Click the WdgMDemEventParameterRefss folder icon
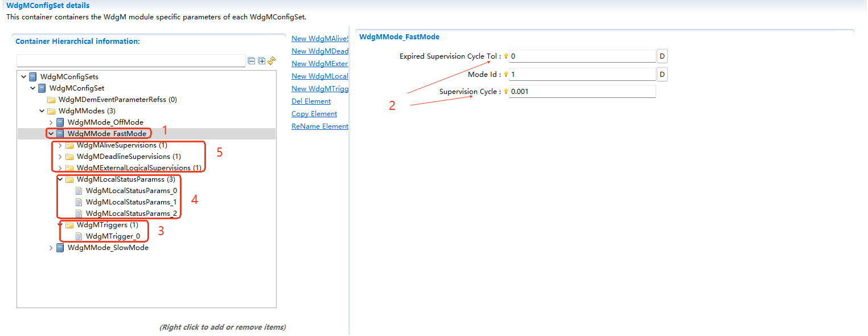The height and width of the screenshot is (336, 868). pos(51,100)
